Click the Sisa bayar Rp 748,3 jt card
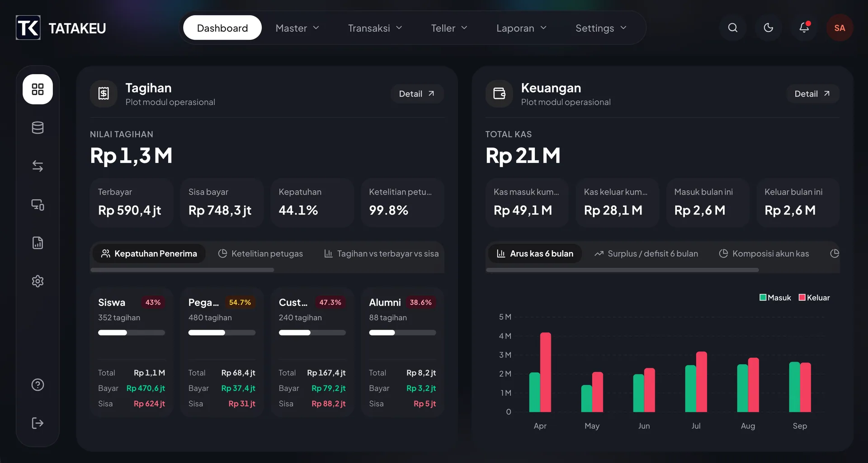The image size is (868, 463). tap(222, 202)
